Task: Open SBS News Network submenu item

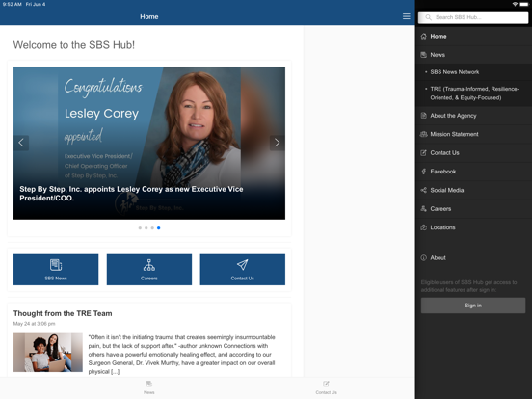Action: tap(473, 72)
